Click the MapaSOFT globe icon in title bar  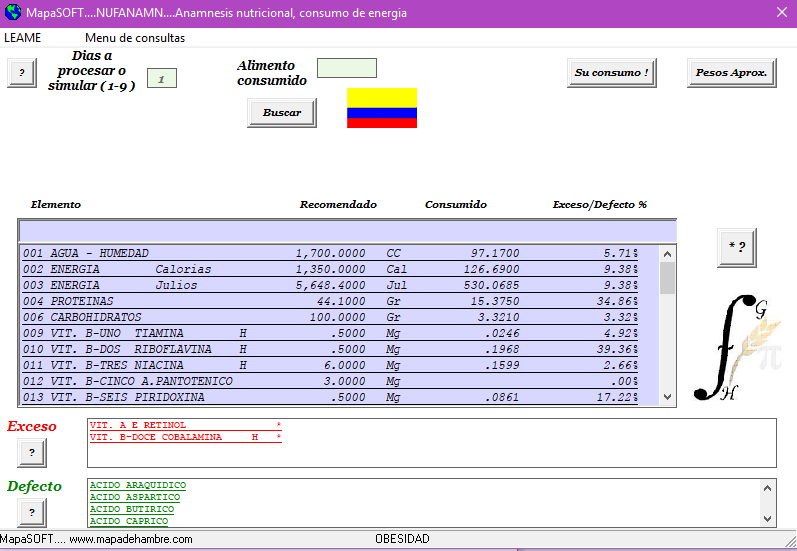(x=13, y=13)
